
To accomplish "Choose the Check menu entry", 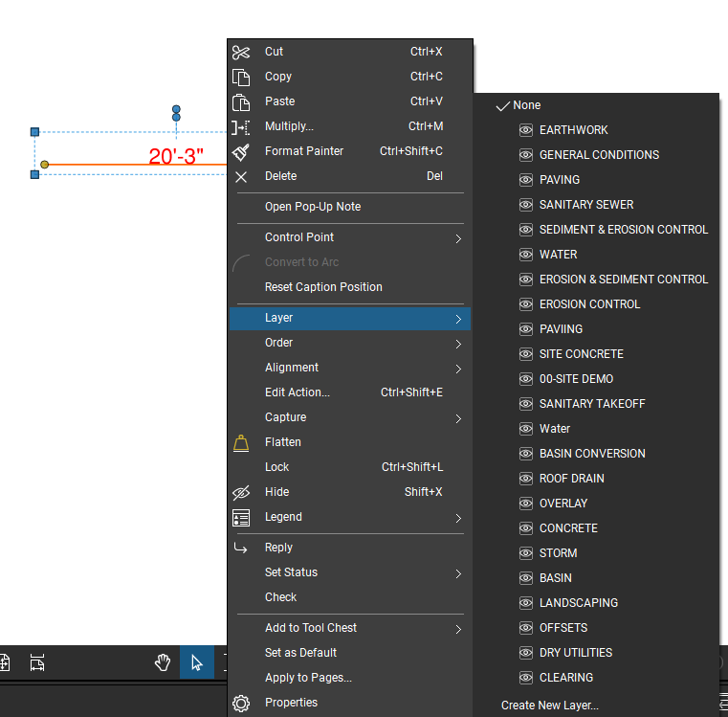I will [350, 597].
